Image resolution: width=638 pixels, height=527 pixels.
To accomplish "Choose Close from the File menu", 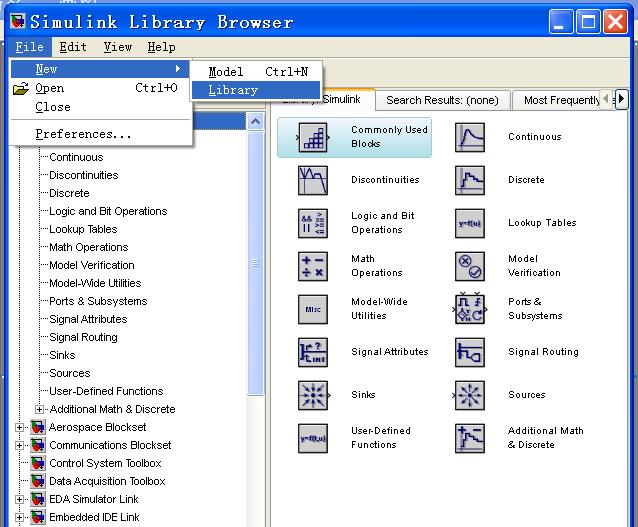I will 101,107.
